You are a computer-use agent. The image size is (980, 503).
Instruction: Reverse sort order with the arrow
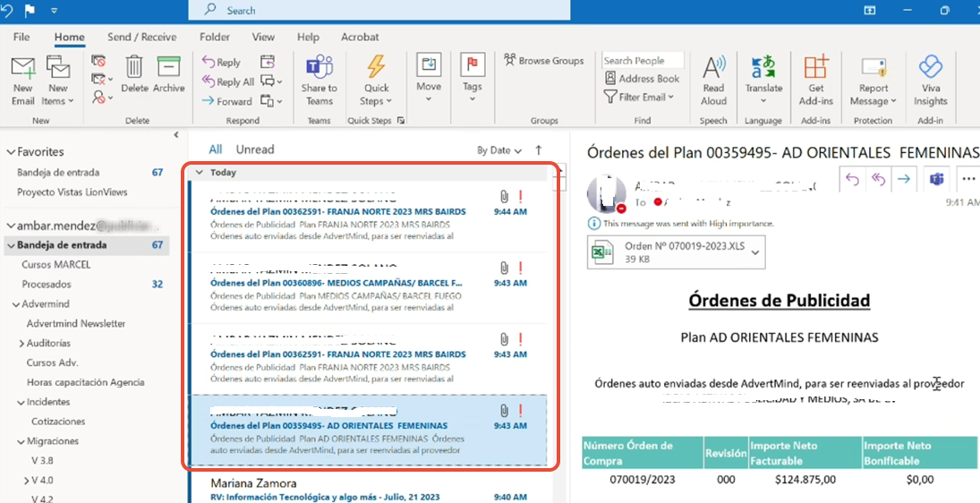coord(539,150)
